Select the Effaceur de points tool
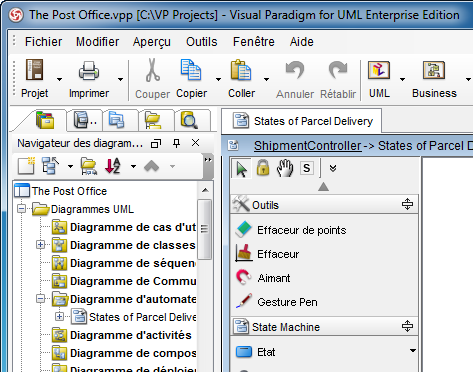 pos(291,230)
